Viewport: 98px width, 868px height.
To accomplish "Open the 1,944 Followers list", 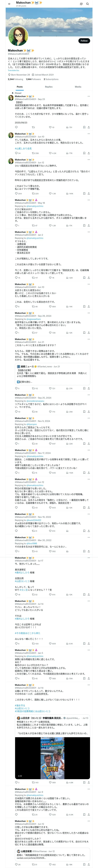I will pos(33,79).
